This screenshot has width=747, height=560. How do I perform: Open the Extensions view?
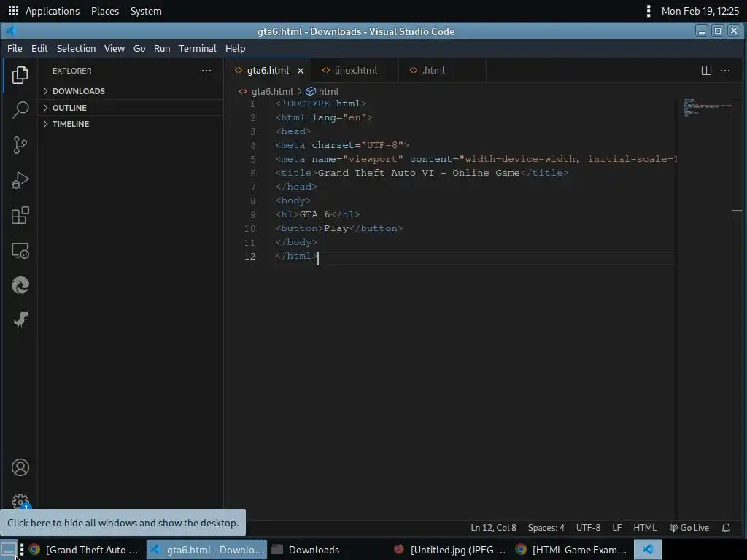point(20,215)
